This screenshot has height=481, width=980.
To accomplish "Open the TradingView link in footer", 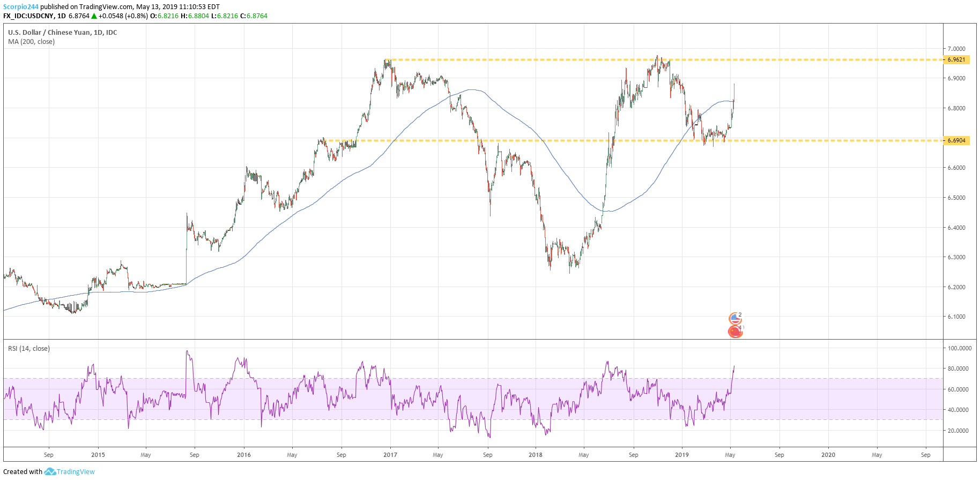I will pyautogui.click(x=76, y=471).
